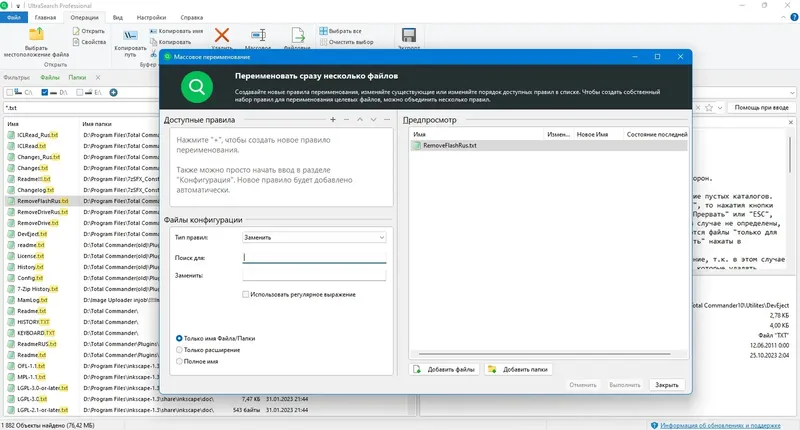Click the blue plus icon to add a drive
Image resolution: width=800 pixels, height=430 pixels.
tap(113, 92)
